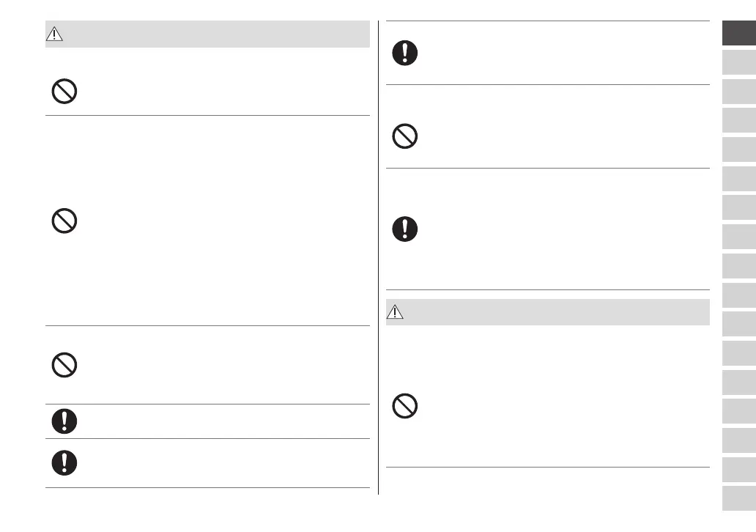Click the second prohibition icon in the left column
The image size is (756, 532).
pos(64,221)
